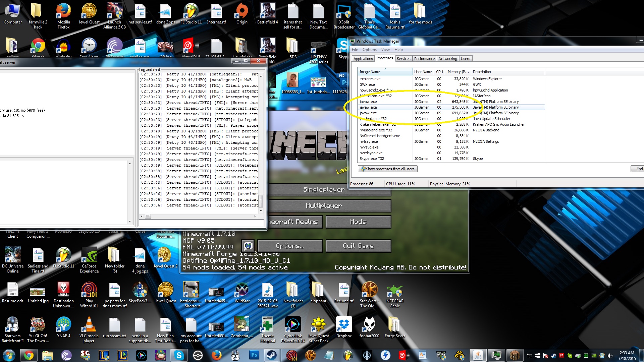The height and width of the screenshot is (362, 644).
Task: Open the farmville 2 hack folder
Action: [x=38, y=16]
